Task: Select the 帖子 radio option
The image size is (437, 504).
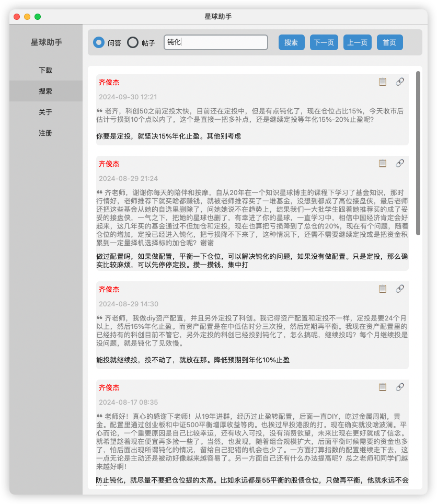Action: pos(132,42)
